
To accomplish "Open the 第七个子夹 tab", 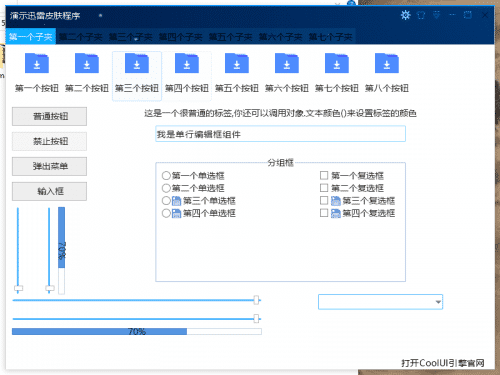I will click(x=331, y=37).
